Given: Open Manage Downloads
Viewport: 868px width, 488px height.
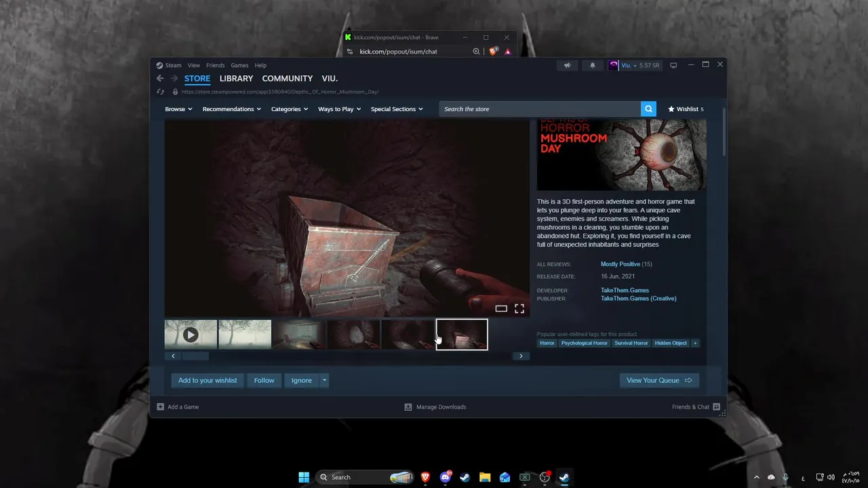Looking at the screenshot, I should pos(435,407).
